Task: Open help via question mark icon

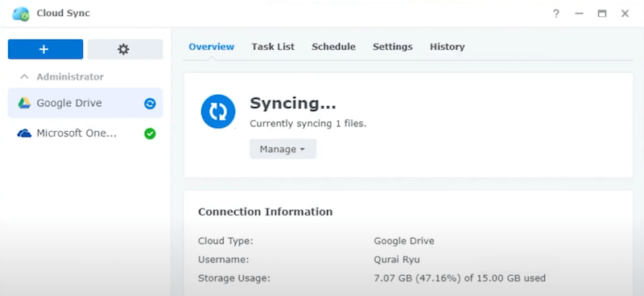Action: 555,14
